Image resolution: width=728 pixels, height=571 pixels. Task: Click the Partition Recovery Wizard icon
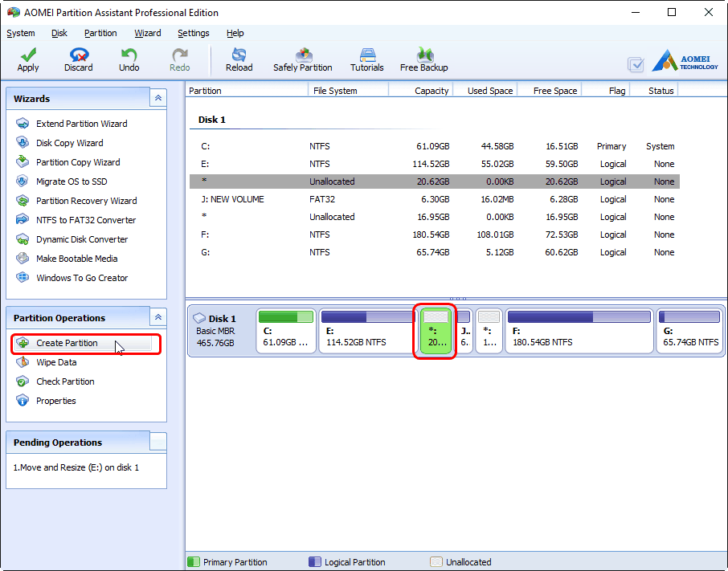[x=22, y=201]
